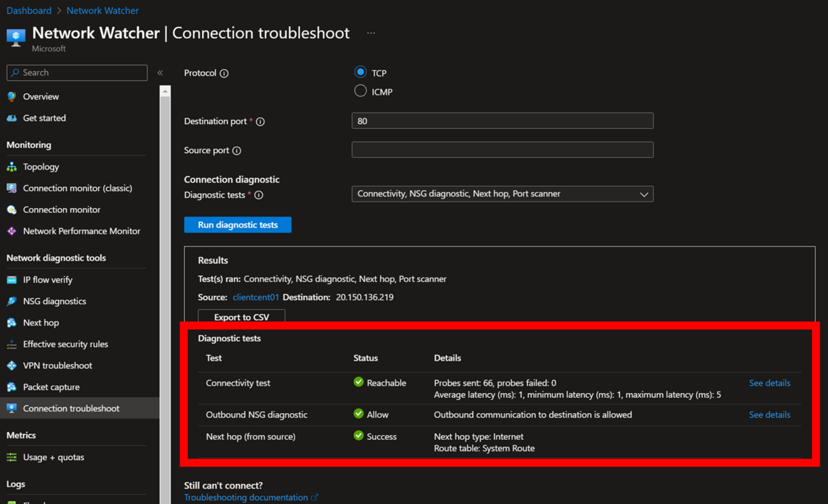
Task: Click the Connection monitor (classic) icon
Action: (12, 188)
